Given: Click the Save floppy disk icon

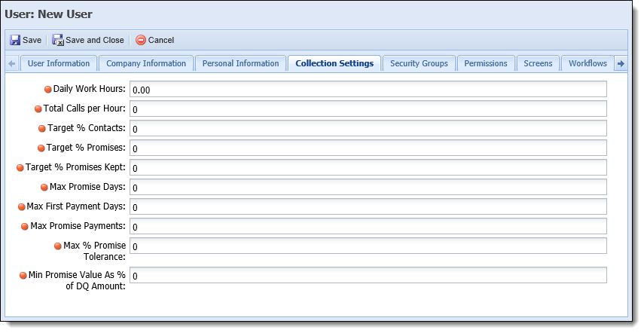Looking at the screenshot, I should tap(15, 40).
